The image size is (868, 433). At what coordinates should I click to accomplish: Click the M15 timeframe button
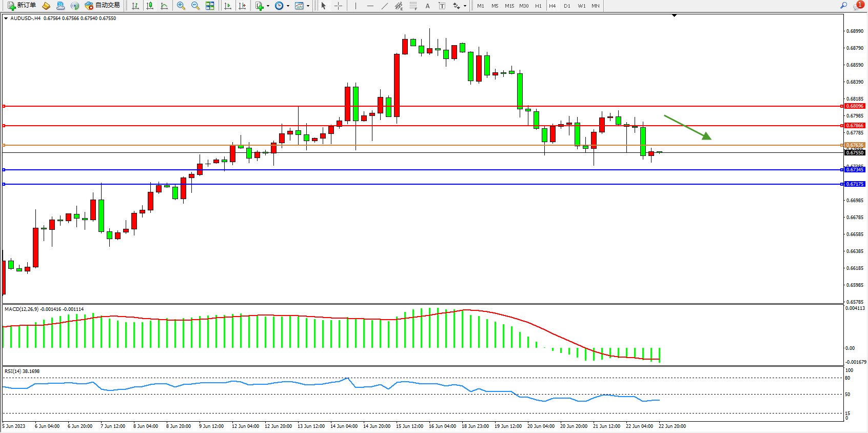(x=509, y=6)
